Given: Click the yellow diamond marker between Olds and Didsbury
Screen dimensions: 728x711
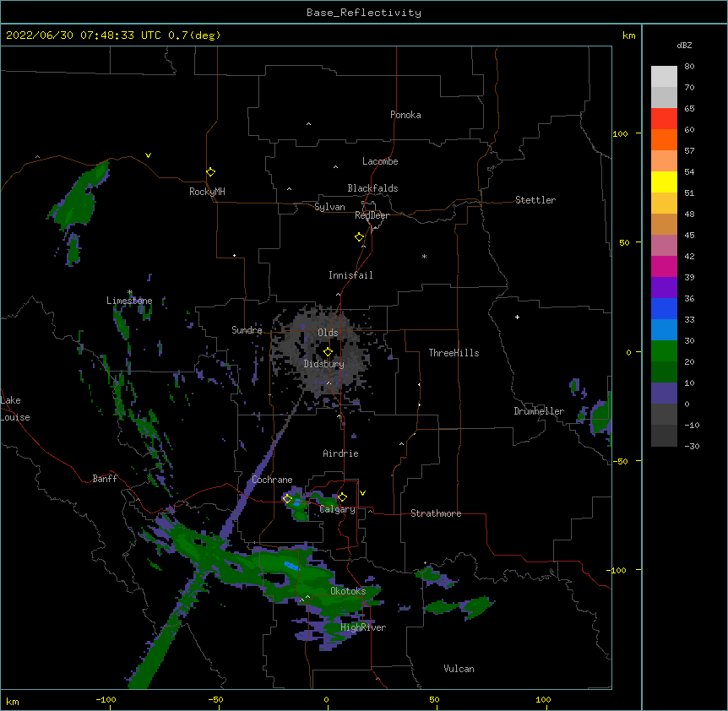Looking at the screenshot, I should pyautogui.click(x=328, y=351).
